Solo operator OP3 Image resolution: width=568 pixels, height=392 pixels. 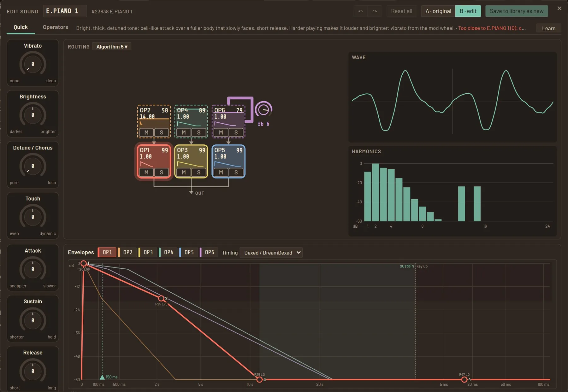tap(199, 172)
